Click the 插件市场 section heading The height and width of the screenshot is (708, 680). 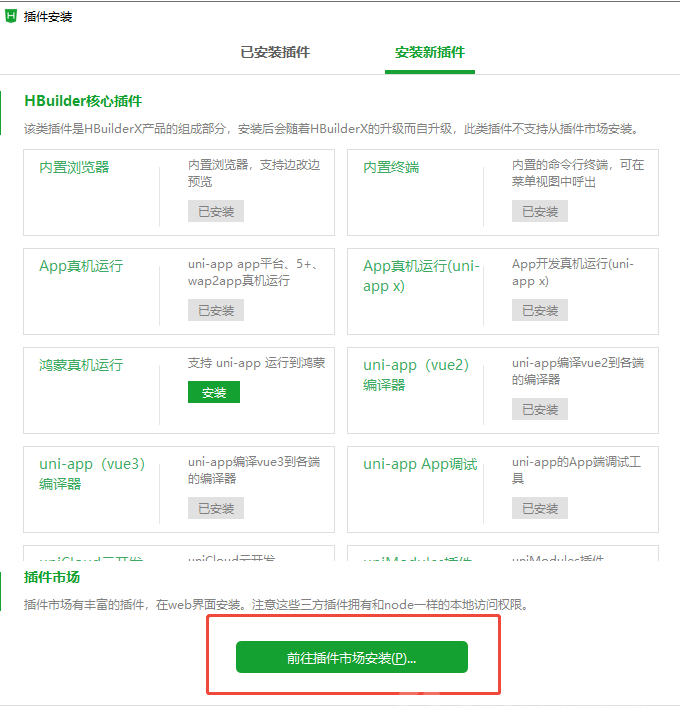pos(52,577)
